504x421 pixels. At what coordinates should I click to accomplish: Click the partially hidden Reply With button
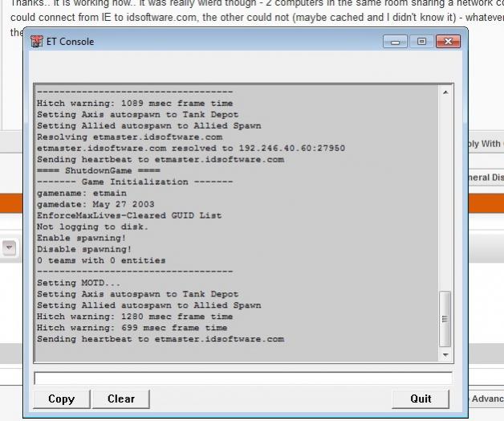[x=485, y=144]
